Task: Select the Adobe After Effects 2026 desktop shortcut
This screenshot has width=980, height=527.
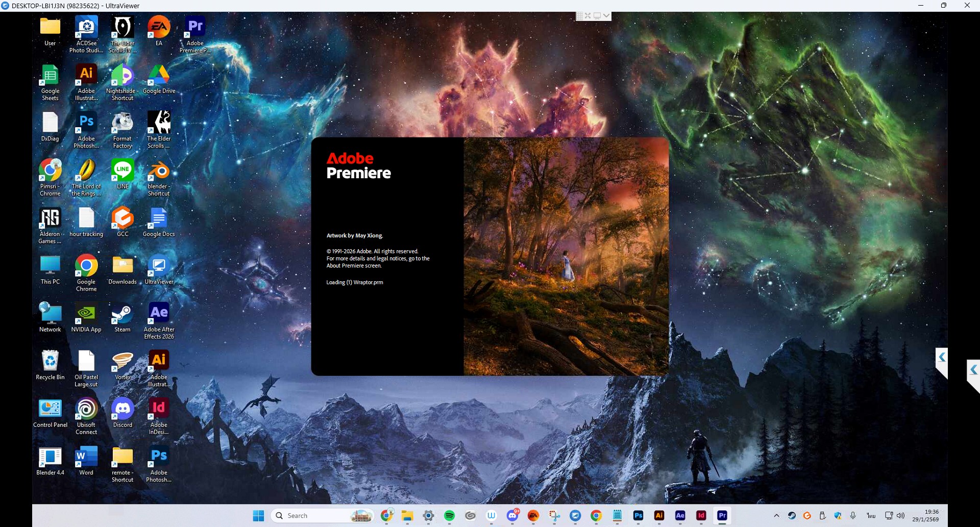Action: click(159, 321)
